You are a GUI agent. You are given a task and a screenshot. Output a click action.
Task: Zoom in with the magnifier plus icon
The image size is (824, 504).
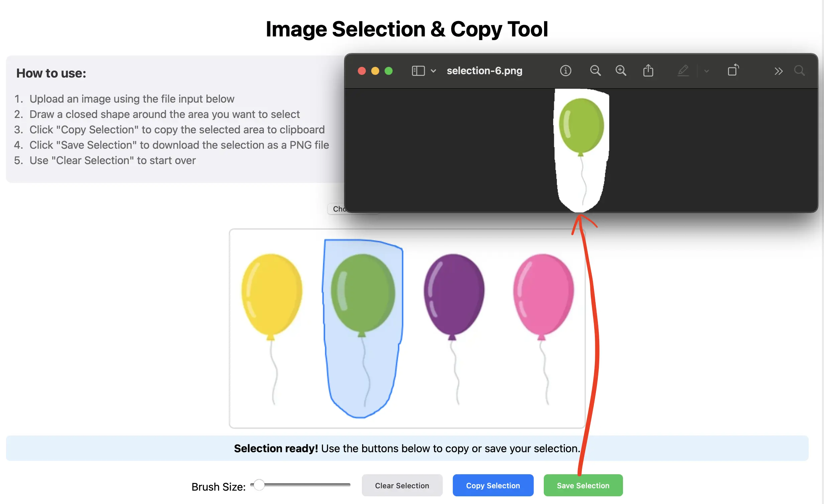621,71
